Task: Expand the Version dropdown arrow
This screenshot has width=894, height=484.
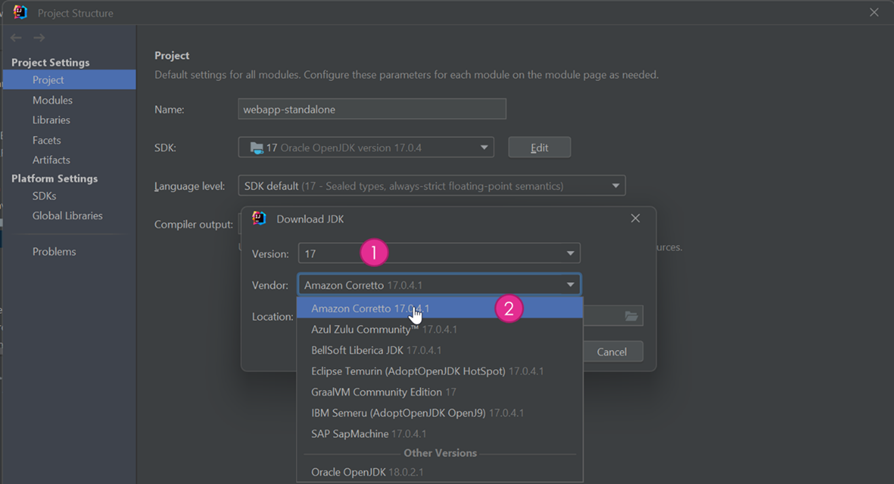Action: (570, 253)
